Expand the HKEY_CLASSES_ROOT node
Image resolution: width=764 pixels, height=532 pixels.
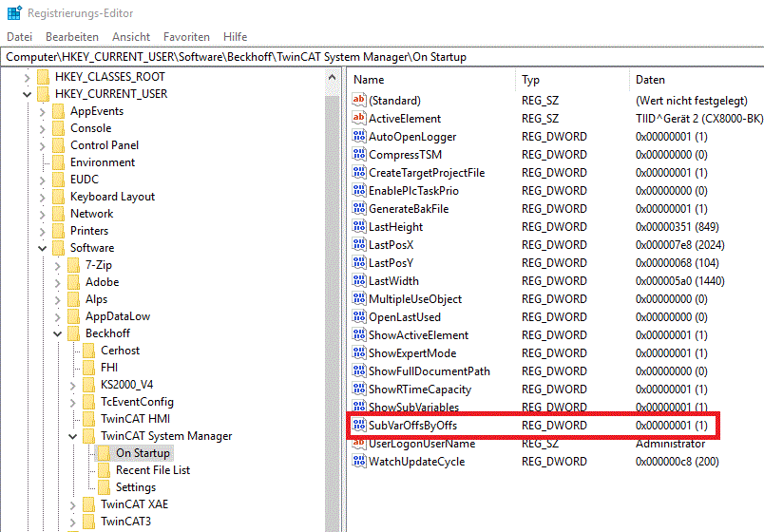coord(28,77)
